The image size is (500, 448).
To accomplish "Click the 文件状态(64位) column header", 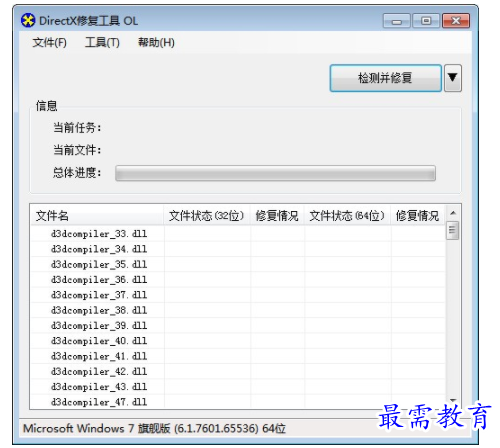I will click(x=347, y=216).
